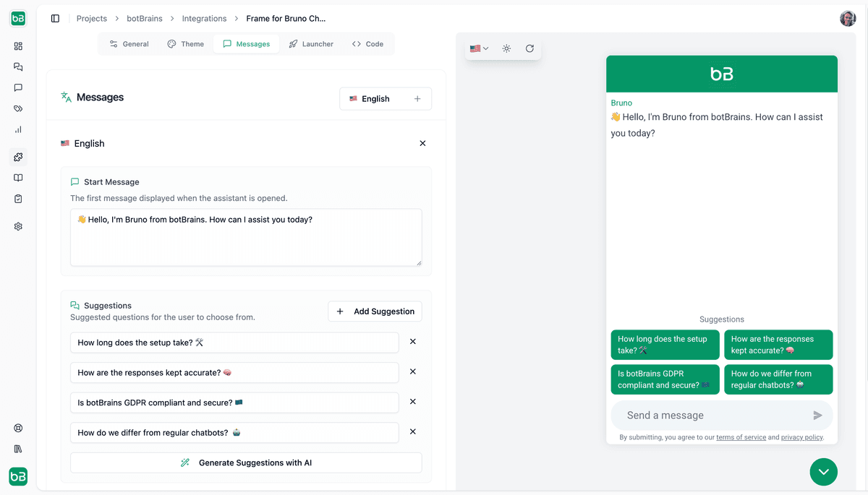Open the preview language flag dropdown

click(x=479, y=48)
